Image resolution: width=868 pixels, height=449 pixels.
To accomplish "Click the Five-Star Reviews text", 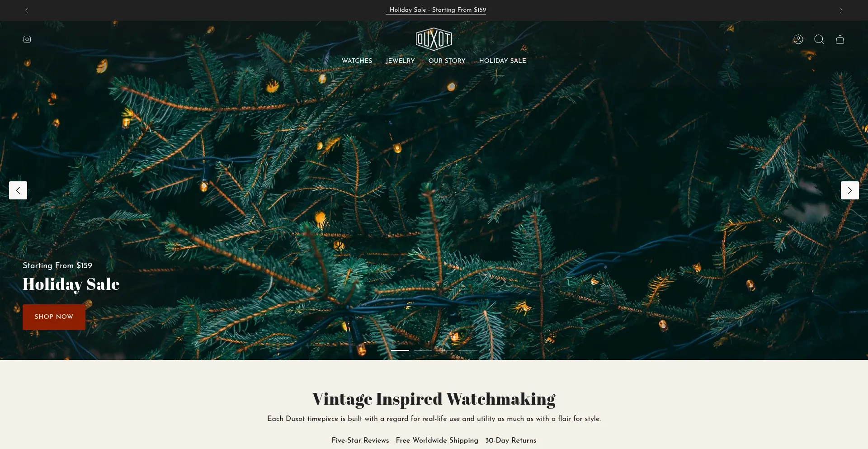I will (x=360, y=440).
